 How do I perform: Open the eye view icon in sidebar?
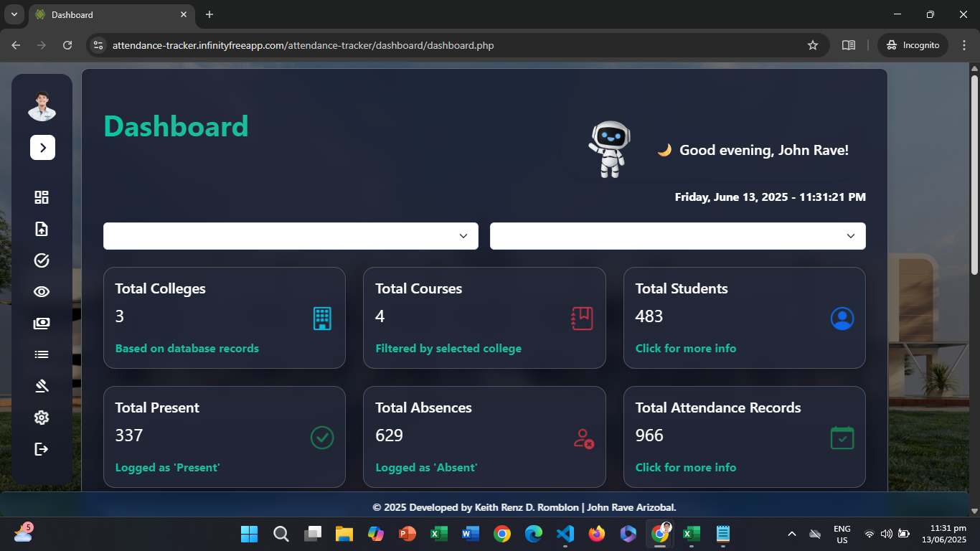point(42,292)
